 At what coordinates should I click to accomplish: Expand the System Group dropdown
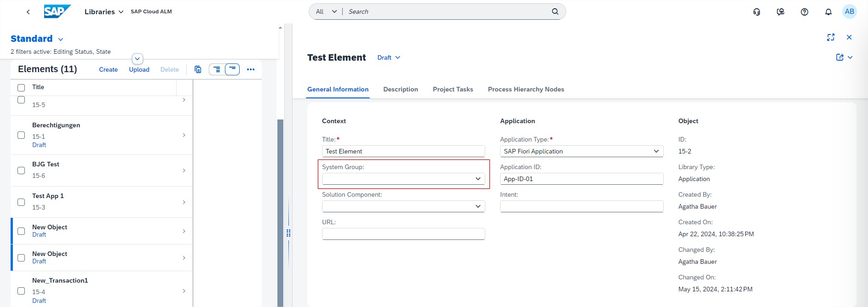(477, 179)
